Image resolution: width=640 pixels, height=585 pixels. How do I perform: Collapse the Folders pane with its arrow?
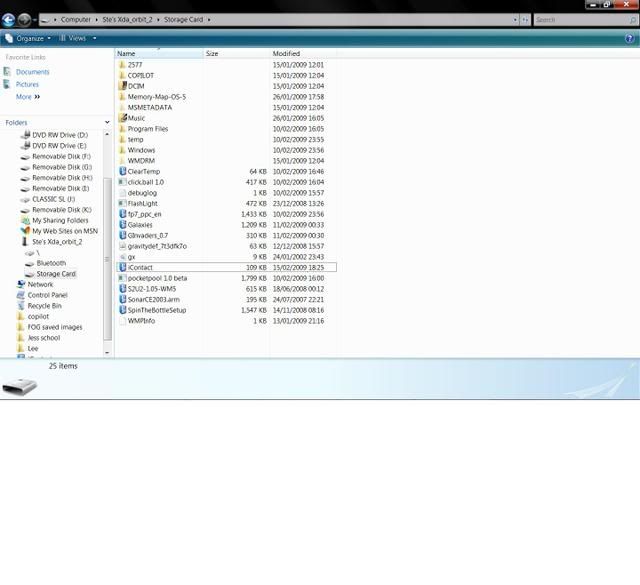[106, 122]
